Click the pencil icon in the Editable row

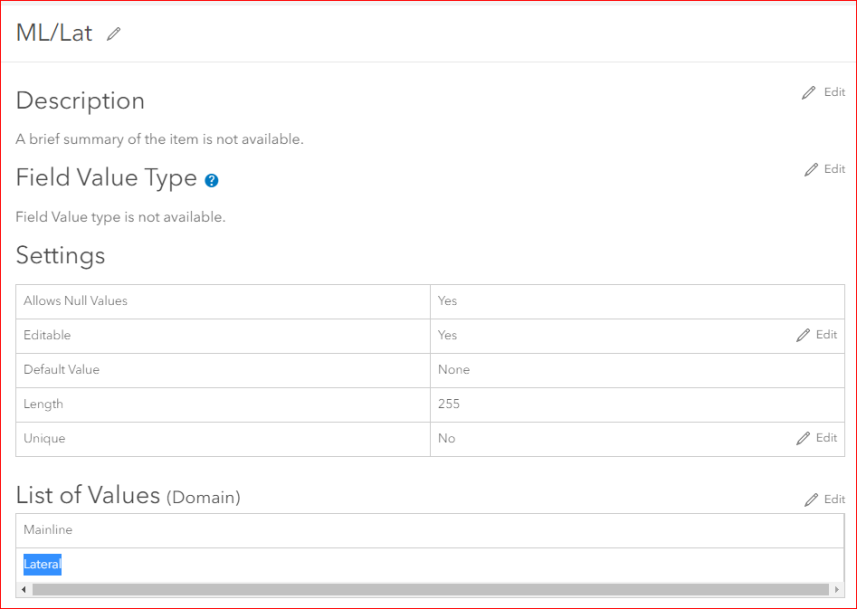tap(803, 335)
